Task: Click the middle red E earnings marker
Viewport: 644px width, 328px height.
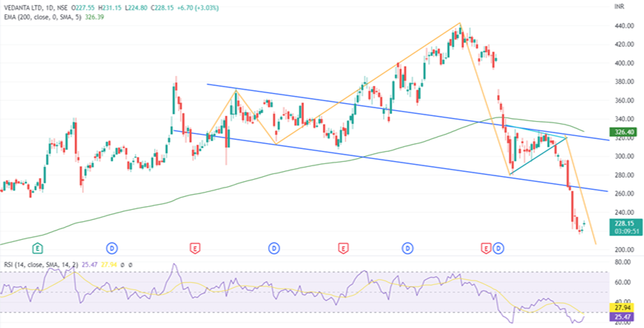Action: [x=343, y=248]
